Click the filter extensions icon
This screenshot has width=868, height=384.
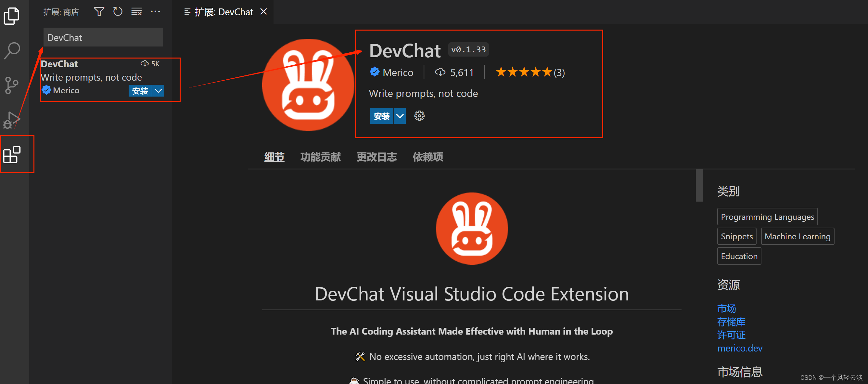[99, 11]
